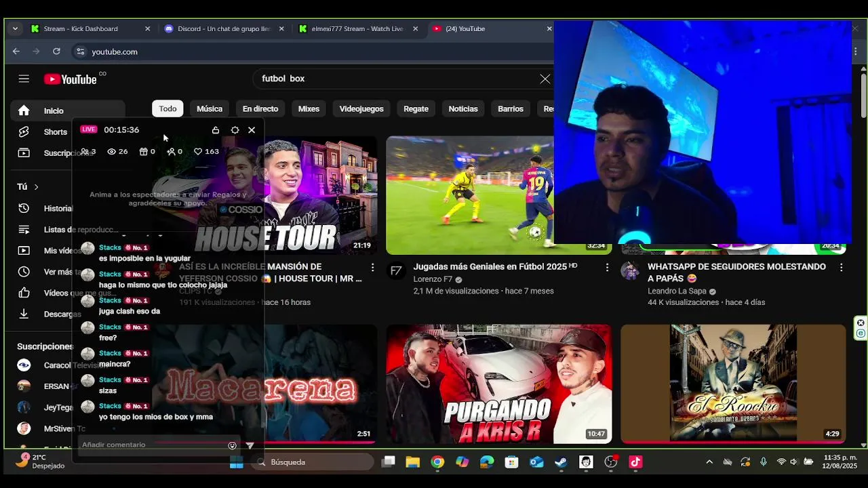Image resolution: width=868 pixels, height=488 pixels.
Task: Switch to elmexi777 Stream Kick tab
Action: pos(357,28)
